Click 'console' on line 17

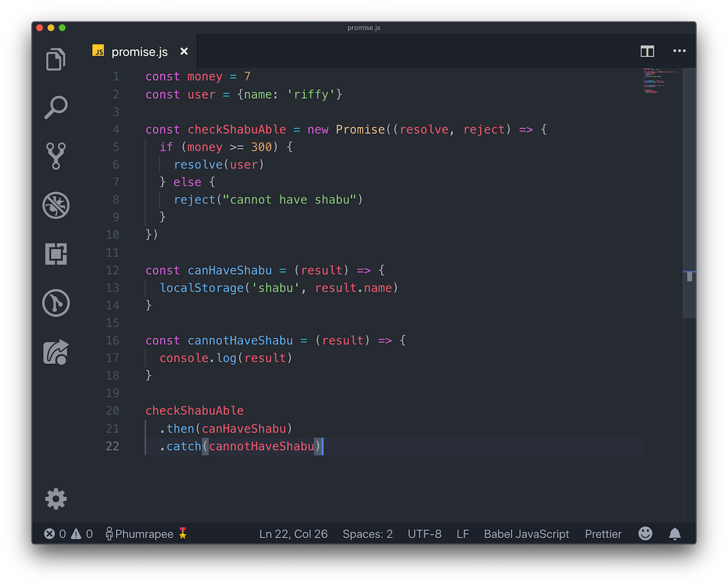(x=184, y=358)
